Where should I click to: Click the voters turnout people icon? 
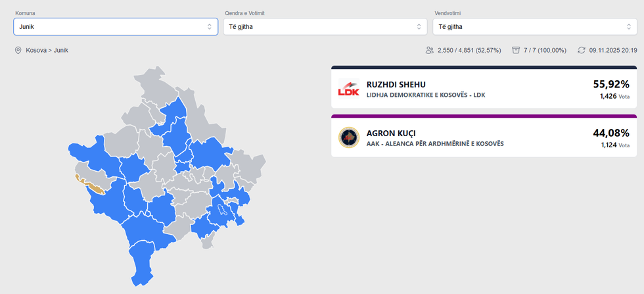430,50
